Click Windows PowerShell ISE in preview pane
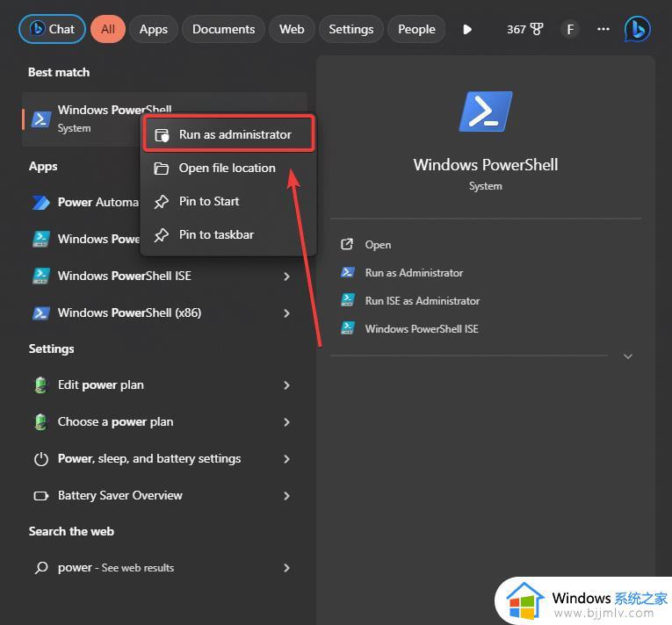This screenshot has width=672, height=625. tap(422, 329)
